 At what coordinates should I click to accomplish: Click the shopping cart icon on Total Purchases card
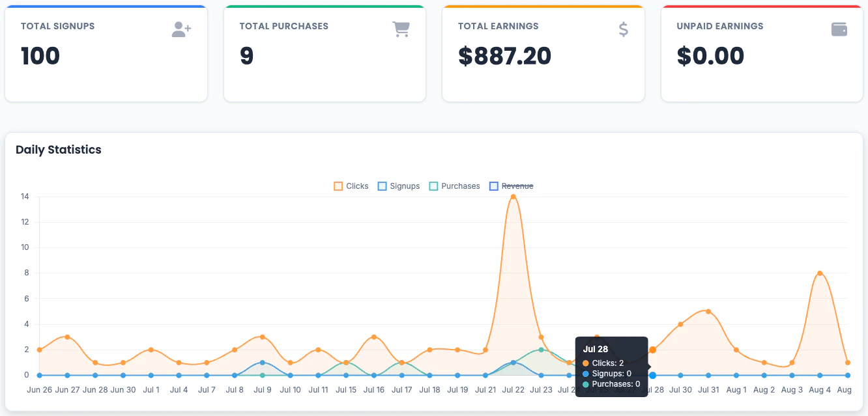coord(401,29)
